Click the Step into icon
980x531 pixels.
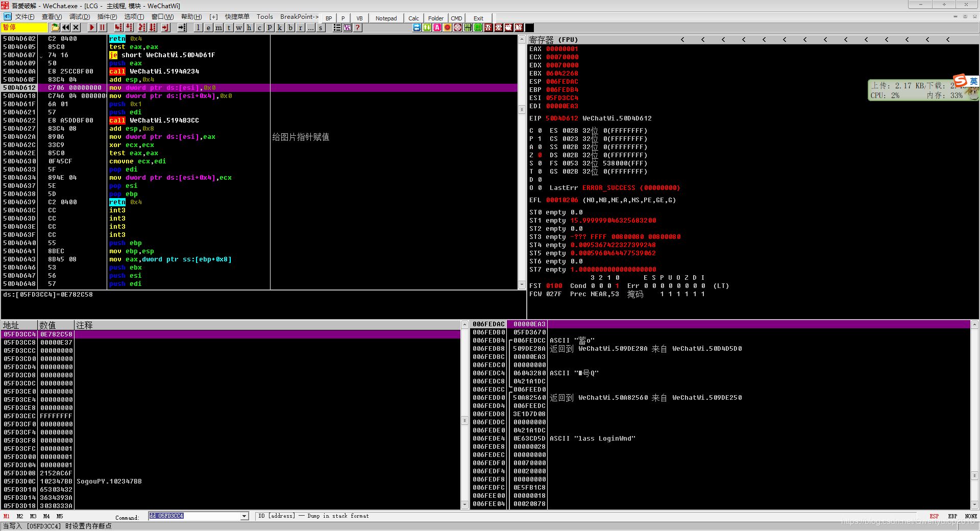pos(118,28)
